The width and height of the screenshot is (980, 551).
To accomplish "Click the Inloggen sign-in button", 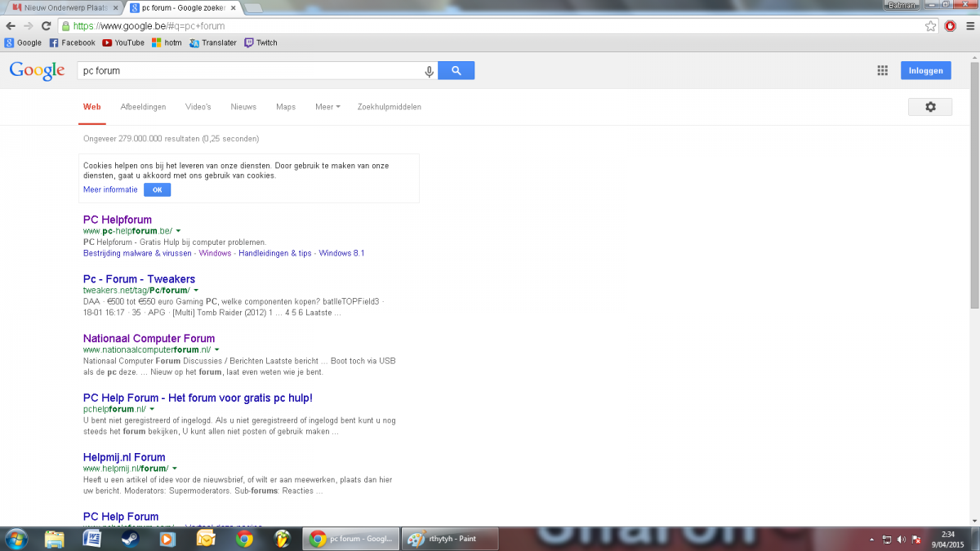I will 926,70.
